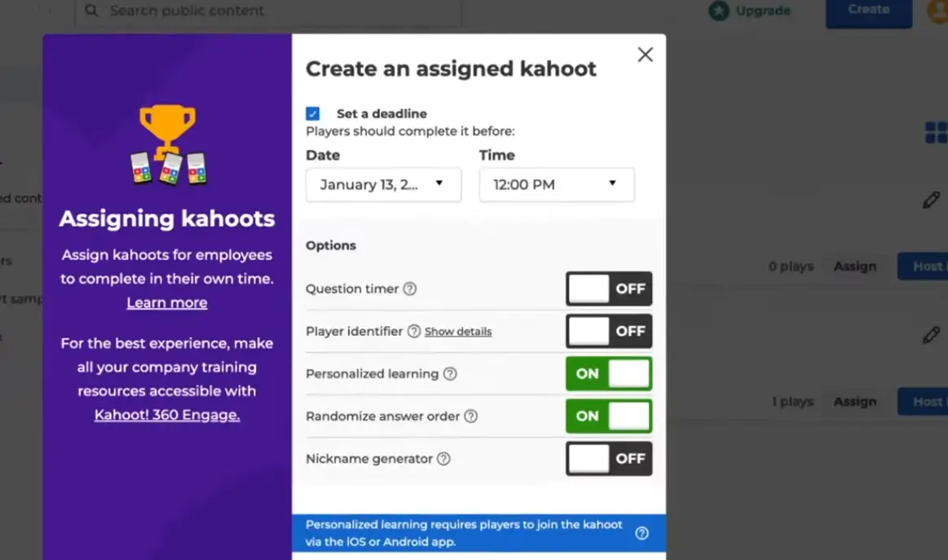Click help icon next to Personalized learning
The width and height of the screenshot is (948, 560).
point(450,374)
